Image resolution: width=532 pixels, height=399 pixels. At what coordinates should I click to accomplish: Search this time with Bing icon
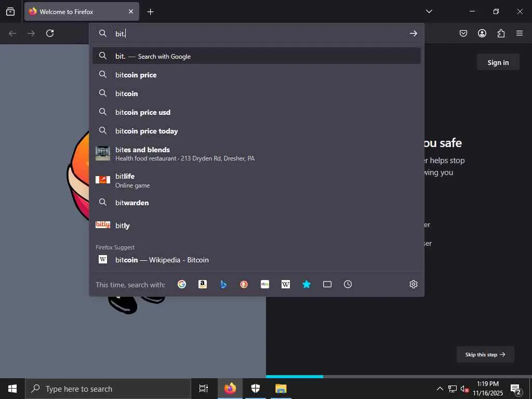pos(223,284)
